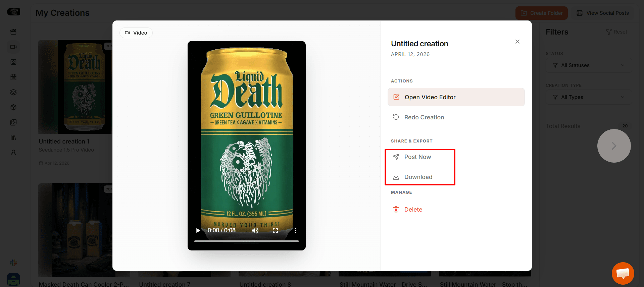
Task: Click the Untitled creation 7 title
Action: pos(165,284)
